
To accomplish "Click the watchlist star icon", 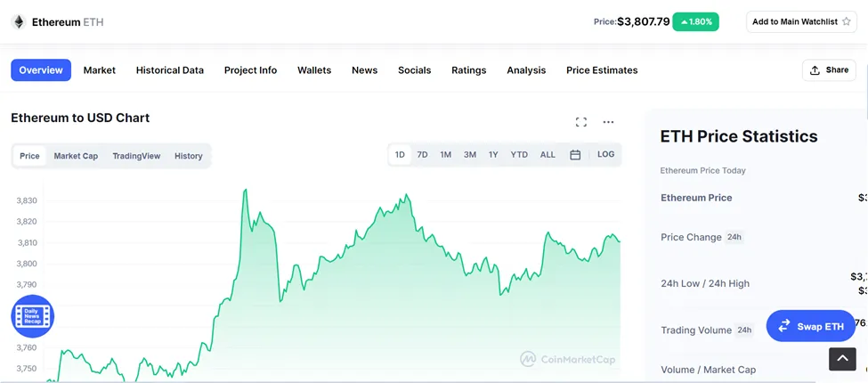I will (846, 22).
